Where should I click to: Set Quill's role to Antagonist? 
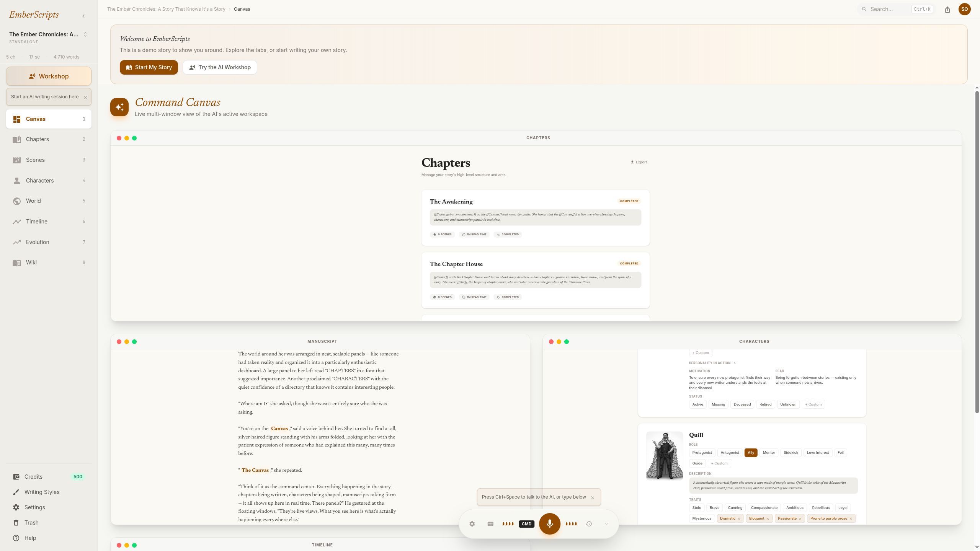point(730,453)
